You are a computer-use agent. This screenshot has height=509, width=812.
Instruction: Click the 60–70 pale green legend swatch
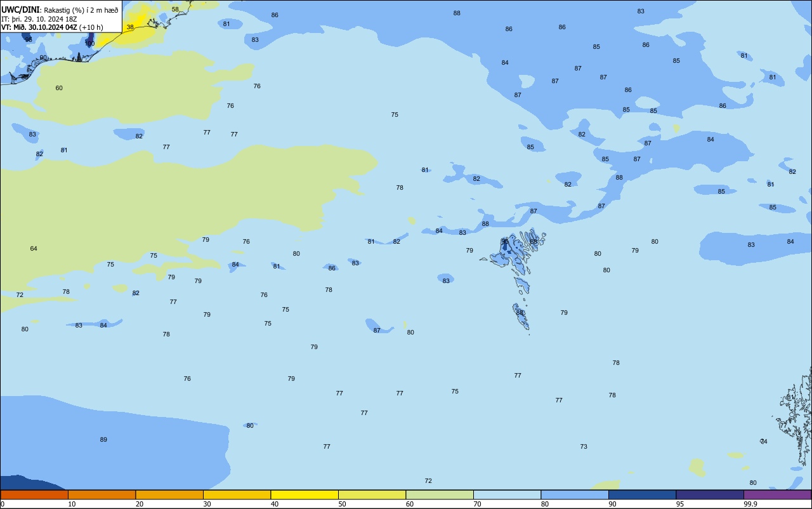tap(440, 494)
